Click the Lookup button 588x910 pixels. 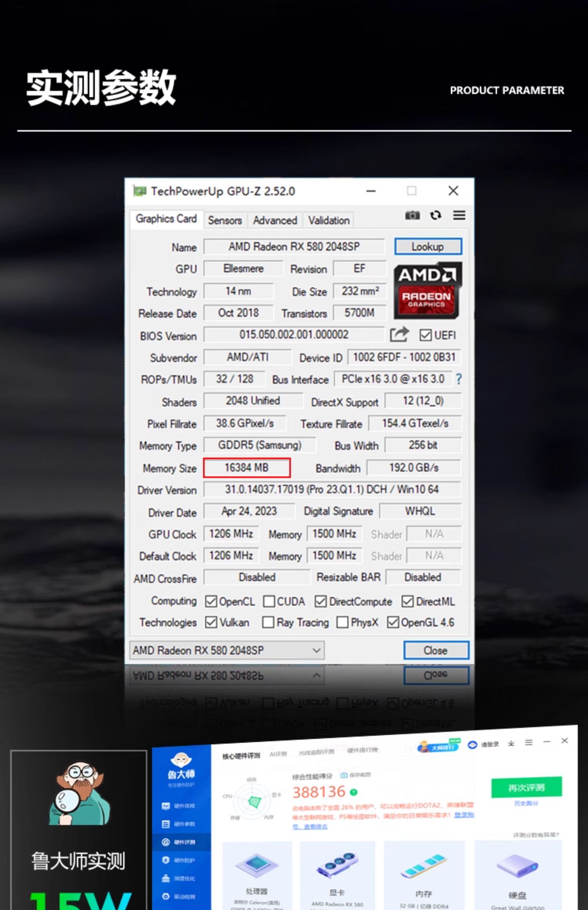pyautogui.click(x=428, y=247)
